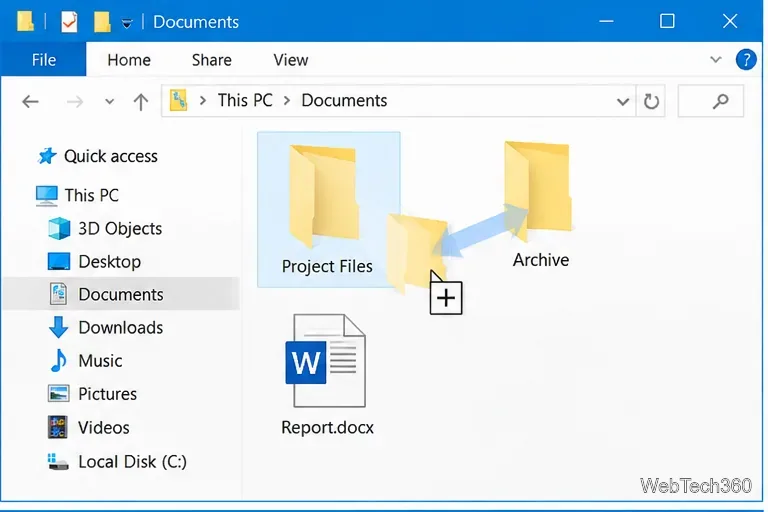This screenshot has width=768, height=512.
Task: Click the Quick access star icon
Action: [x=48, y=156]
